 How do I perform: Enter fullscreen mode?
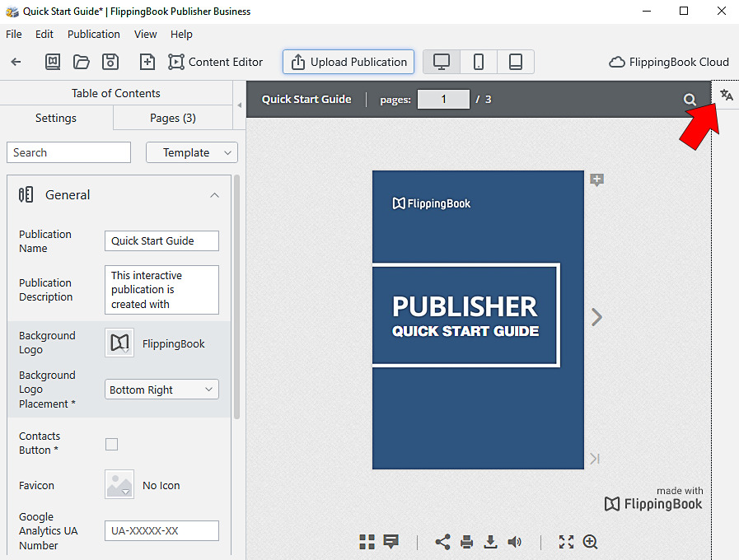tap(566, 542)
